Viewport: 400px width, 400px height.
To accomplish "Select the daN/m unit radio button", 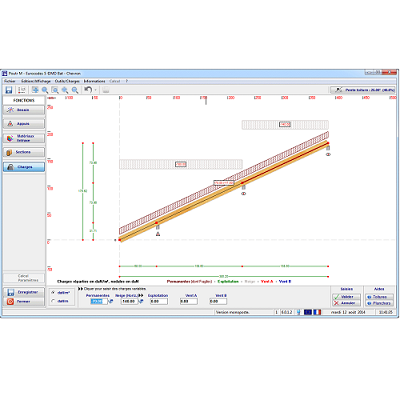I will click(53, 301).
